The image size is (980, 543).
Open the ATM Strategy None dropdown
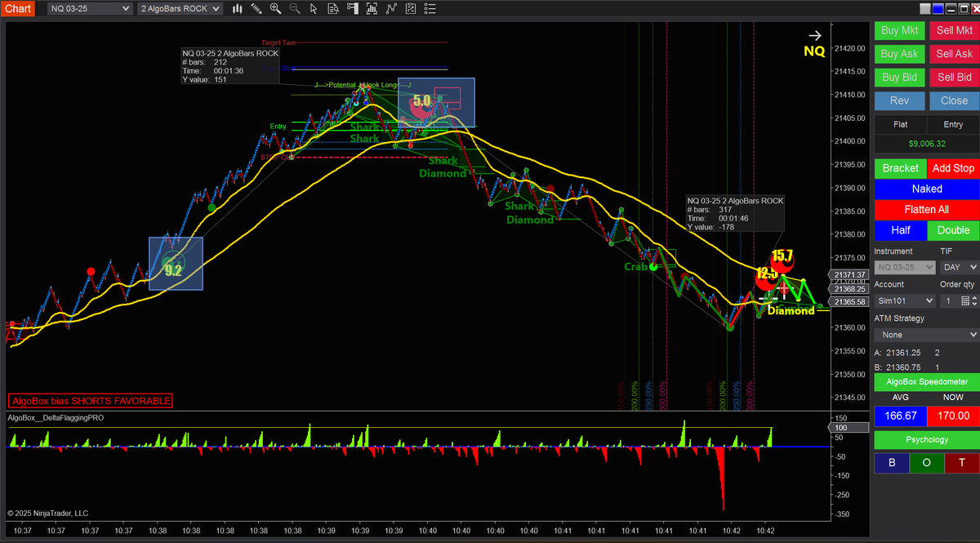click(x=926, y=335)
